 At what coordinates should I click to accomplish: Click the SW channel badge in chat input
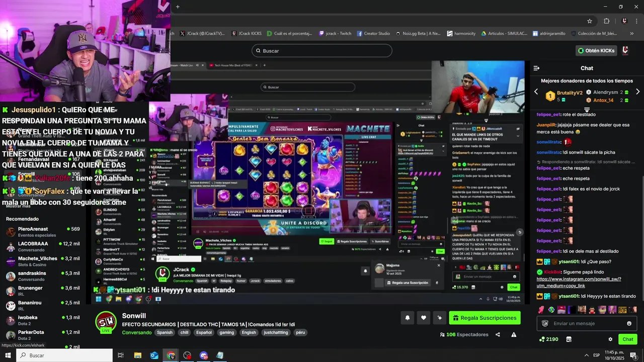545,323
